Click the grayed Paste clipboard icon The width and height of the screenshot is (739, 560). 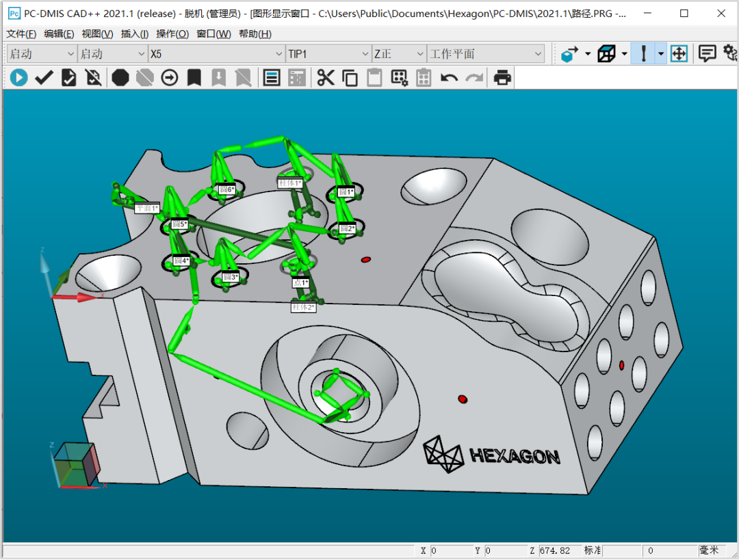click(374, 78)
